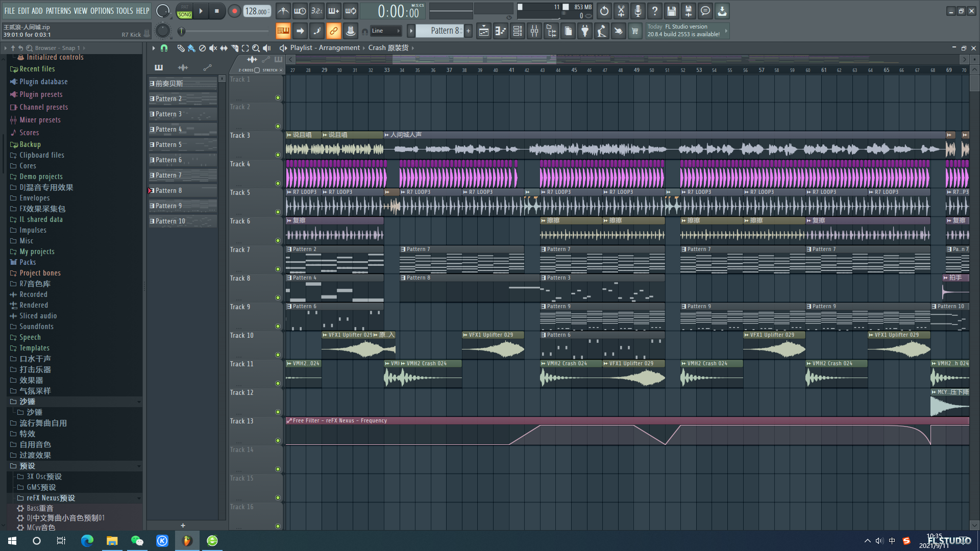Select the playlist Delete tool

tap(202, 48)
